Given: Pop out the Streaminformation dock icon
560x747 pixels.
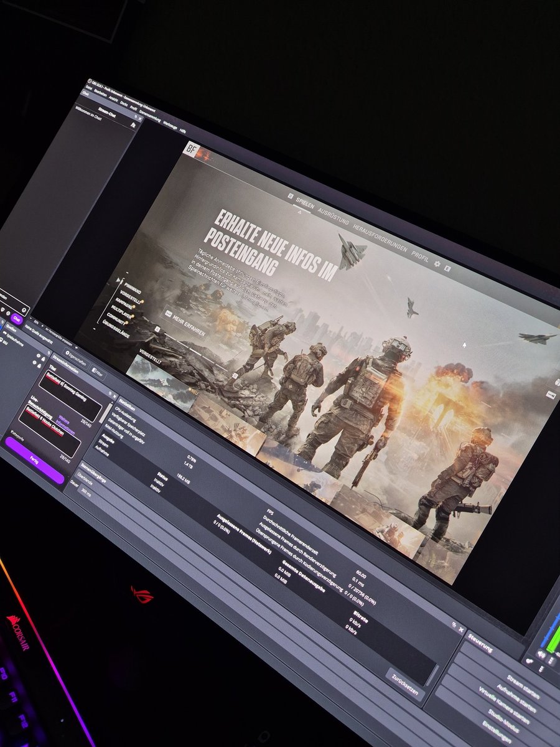Looking at the screenshot, I should 110,393.
